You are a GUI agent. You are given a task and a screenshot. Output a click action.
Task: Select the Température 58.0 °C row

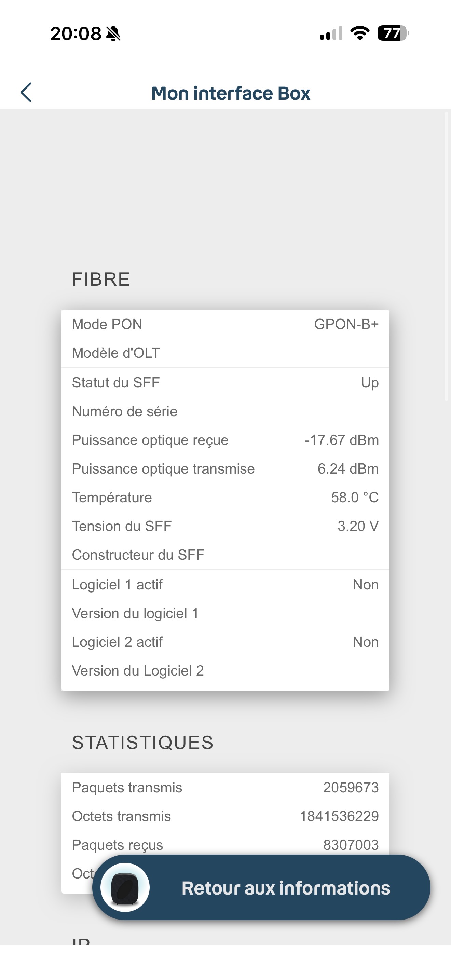click(x=225, y=498)
